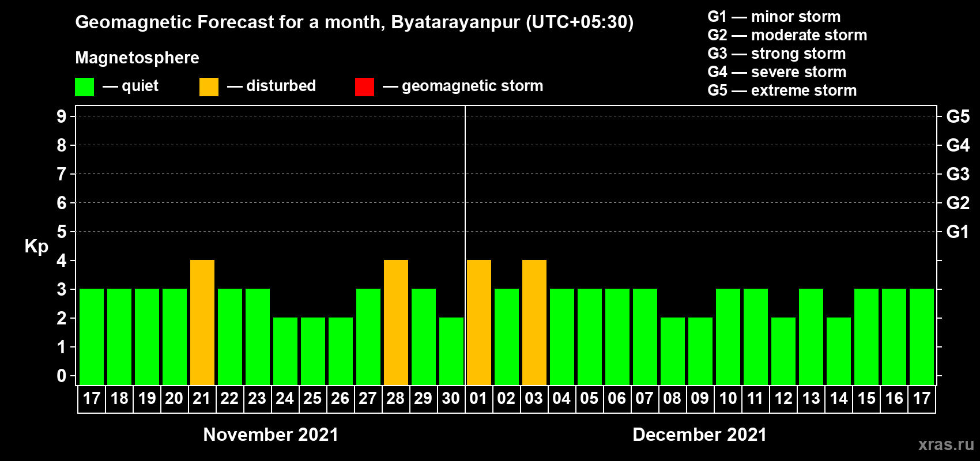Click the 'November 2021' month label

click(x=271, y=434)
